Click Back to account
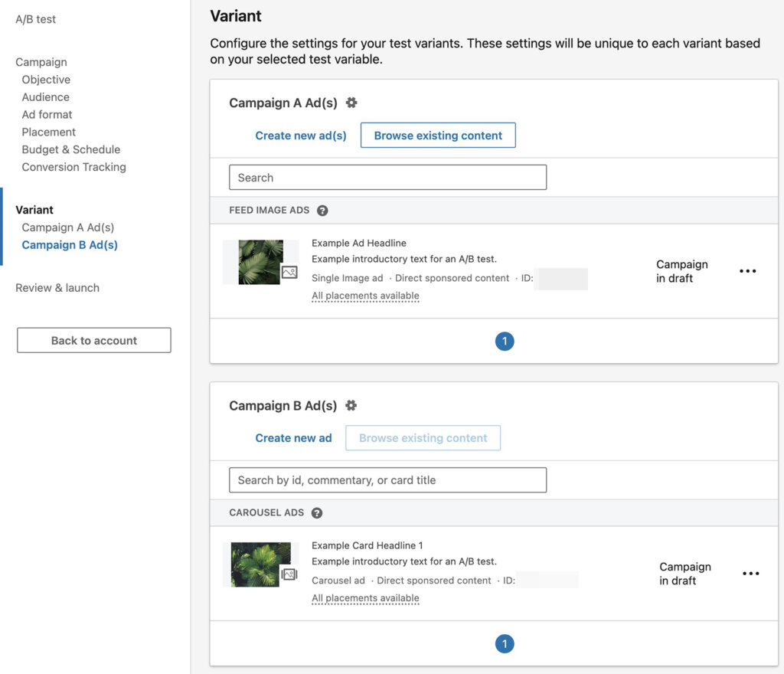Image resolution: width=784 pixels, height=674 pixels. click(x=93, y=340)
